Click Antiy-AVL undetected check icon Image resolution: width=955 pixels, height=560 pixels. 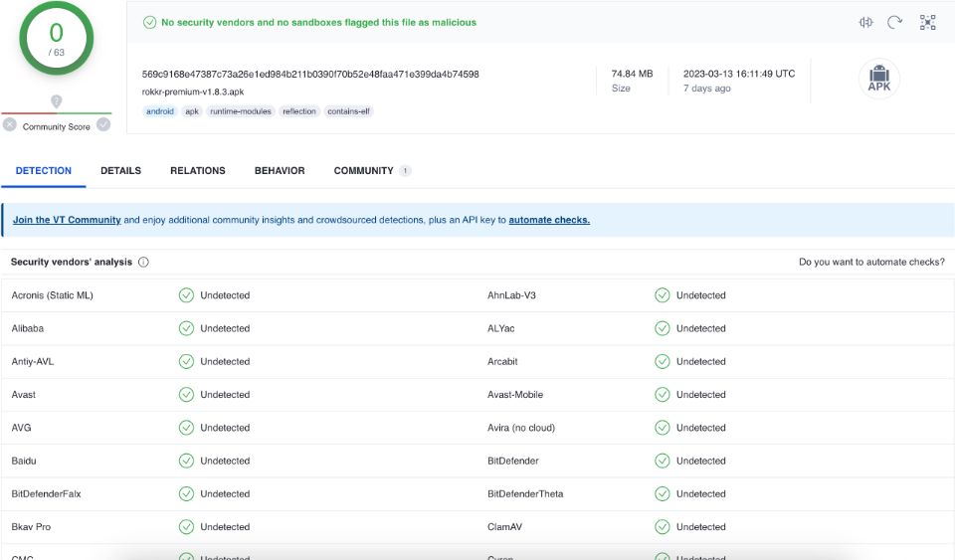pos(186,362)
